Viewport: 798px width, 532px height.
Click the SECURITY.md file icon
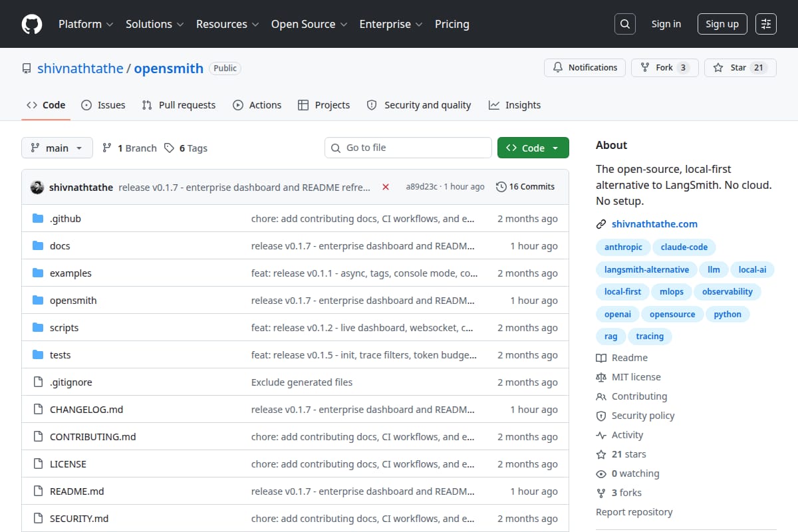pyautogui.click(x=38, y=519)
